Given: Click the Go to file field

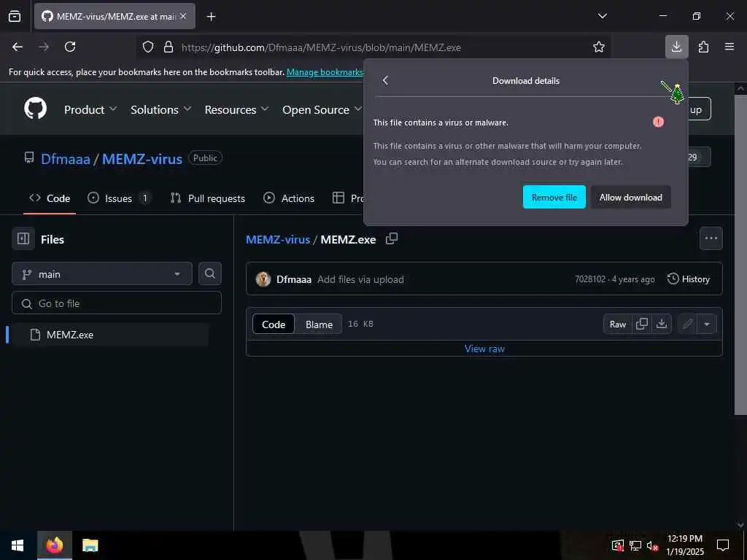Looking at the screenshot, I should [x=117, y=303].
